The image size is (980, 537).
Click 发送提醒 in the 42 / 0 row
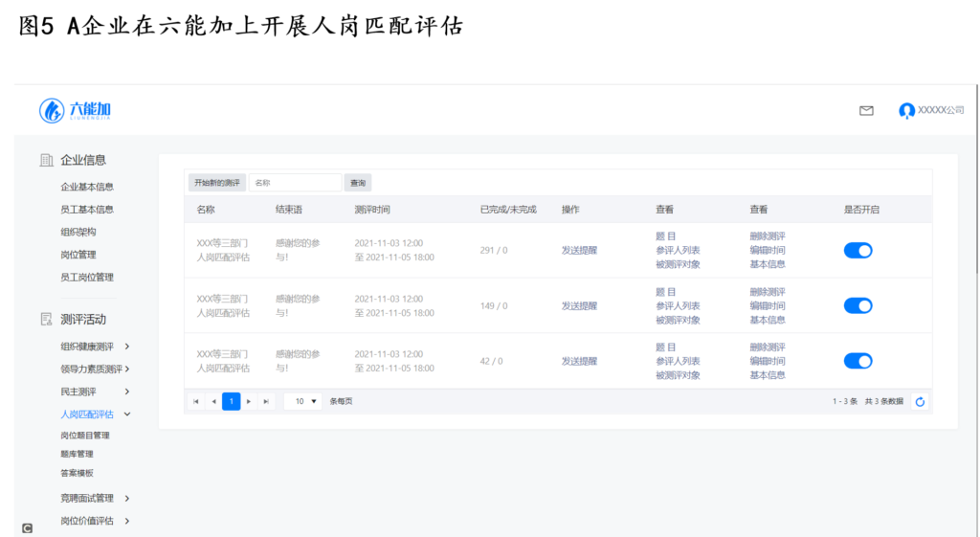point(579,361)
